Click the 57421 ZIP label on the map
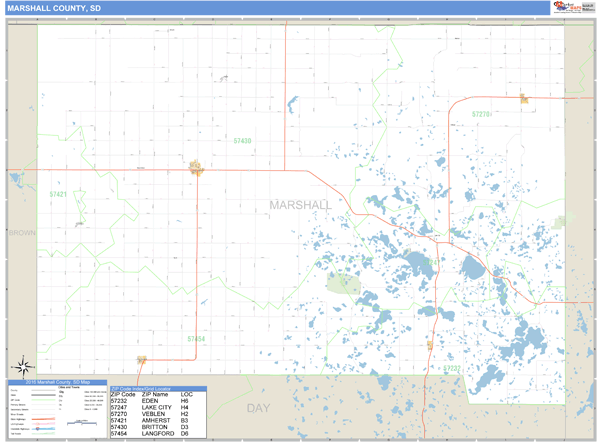600x442 pixels. [58, 194]
